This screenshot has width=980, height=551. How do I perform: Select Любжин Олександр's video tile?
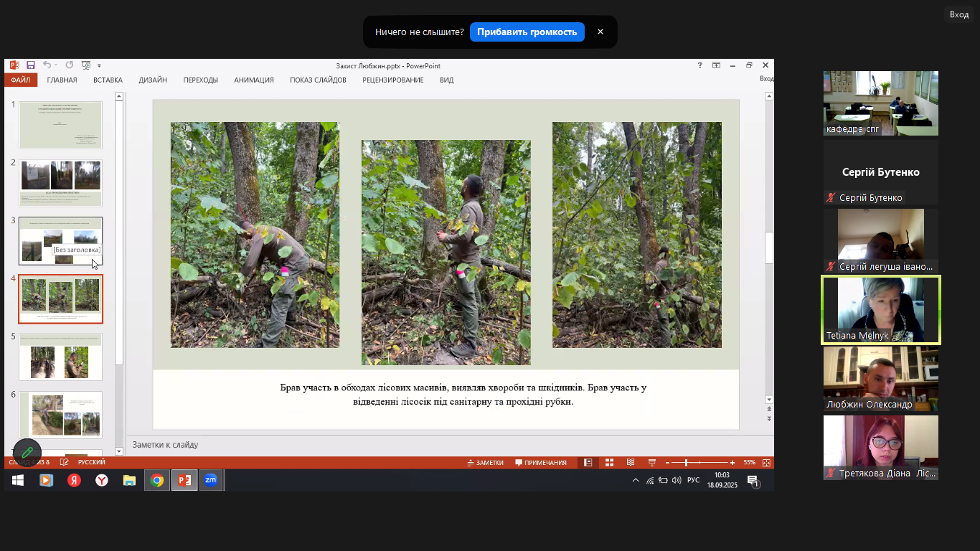click(x=881, y=379)
